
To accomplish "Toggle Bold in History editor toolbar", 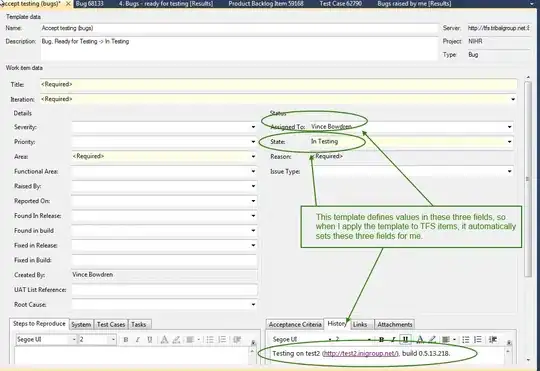I will 381,340.
